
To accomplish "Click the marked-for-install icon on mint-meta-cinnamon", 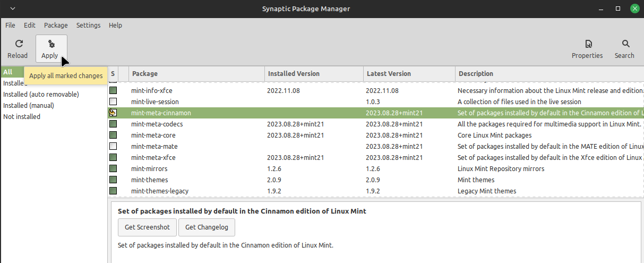I will point(113,113).
